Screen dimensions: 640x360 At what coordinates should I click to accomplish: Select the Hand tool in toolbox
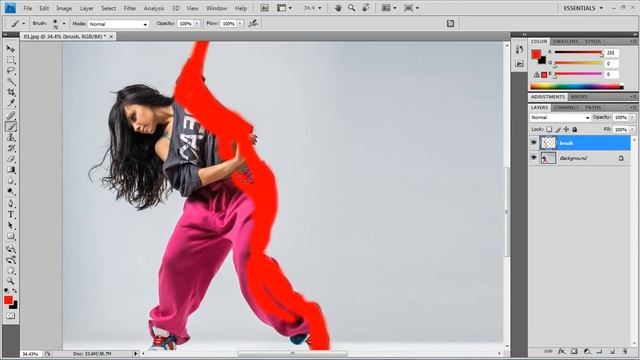click(x=11, y=270)
